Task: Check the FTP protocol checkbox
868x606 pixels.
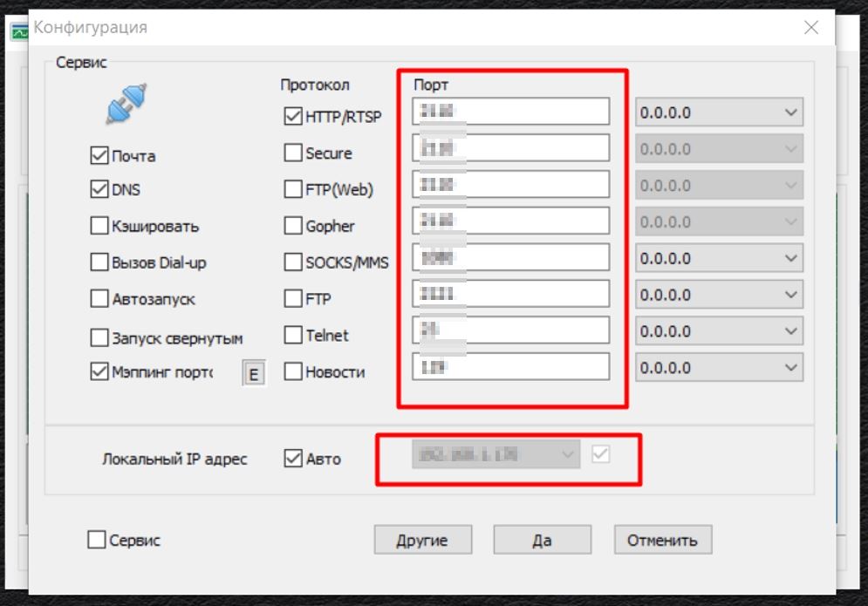Action: click(293, 299)
